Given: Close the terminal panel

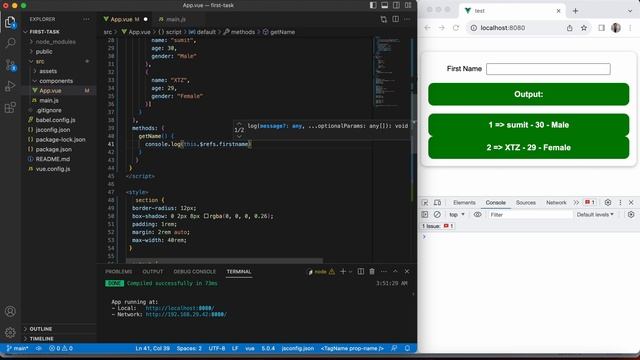Looking at the screenshot, I should [407, 271].
